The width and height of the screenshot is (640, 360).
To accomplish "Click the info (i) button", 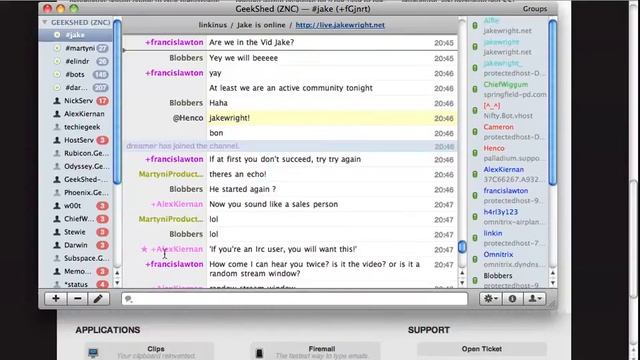I will click(x=512, y=299).
